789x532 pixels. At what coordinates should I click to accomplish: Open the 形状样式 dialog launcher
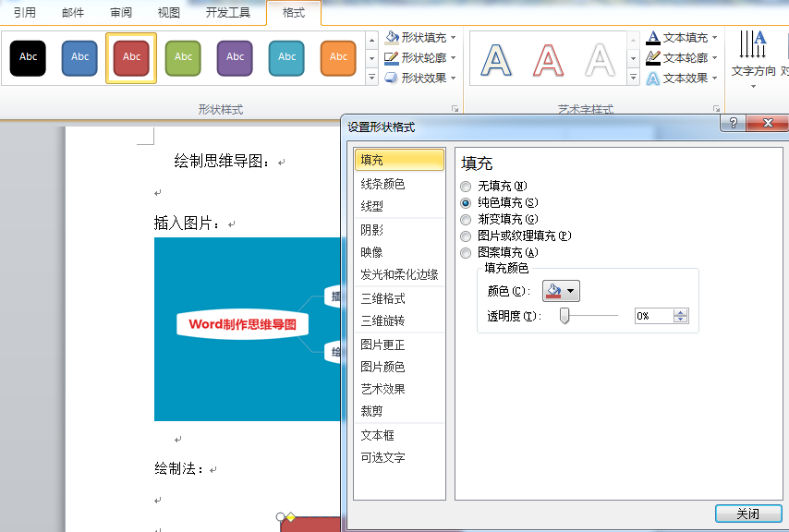[x=455, y=108]
